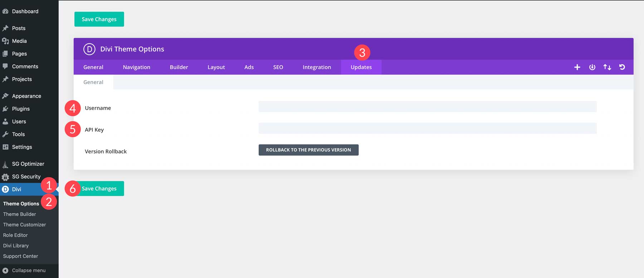Image resolution: width=644 pixels, height=278 pixels.
Task: Click the Divi D icon in sidebar
Action: [5, 189]
